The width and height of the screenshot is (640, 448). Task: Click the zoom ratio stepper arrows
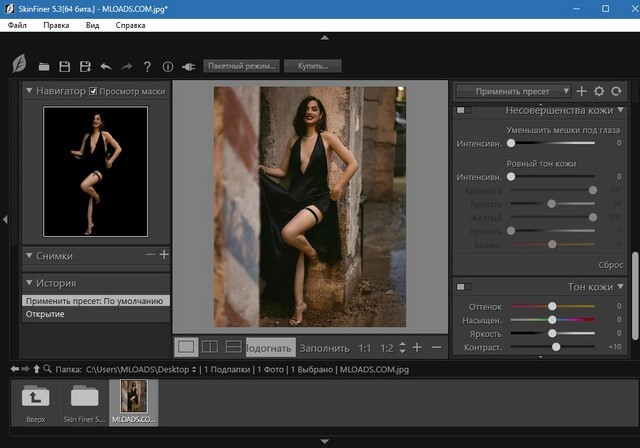402,347
